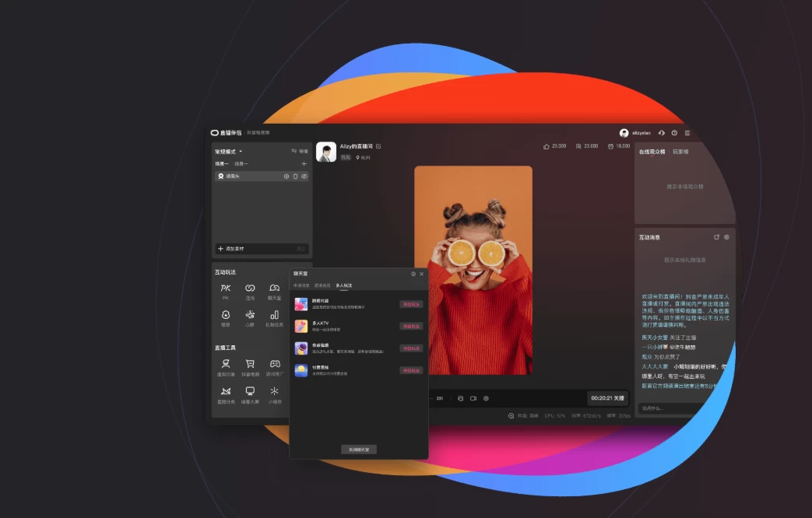Start the third mode with microphone icon
This screenshot has width=812, height=518.
point(411,348)
